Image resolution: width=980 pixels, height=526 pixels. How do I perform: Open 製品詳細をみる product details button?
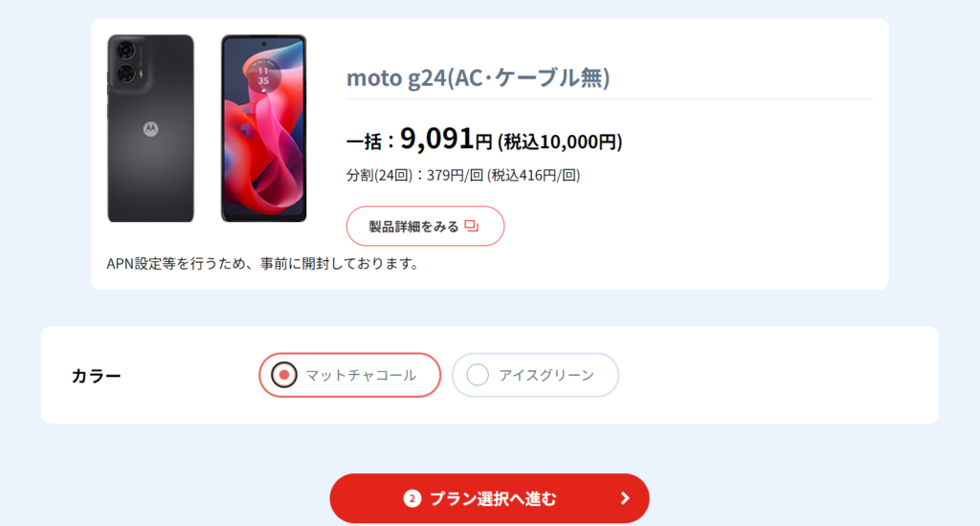pyautogui.click(x=425, y=226)
